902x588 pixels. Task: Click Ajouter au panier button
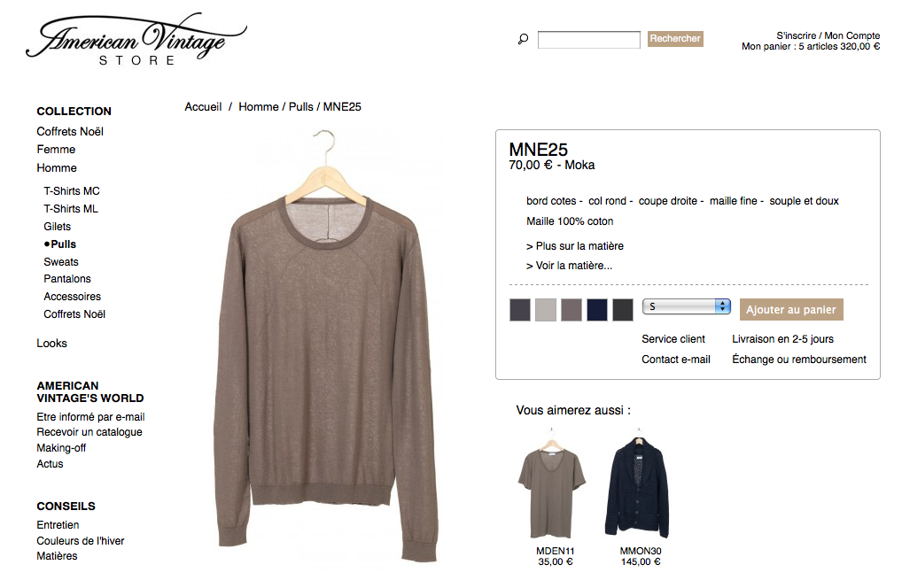tap(791, 309)
